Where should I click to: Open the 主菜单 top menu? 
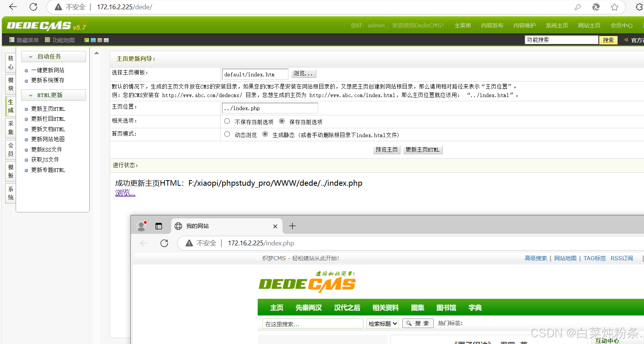462,25
